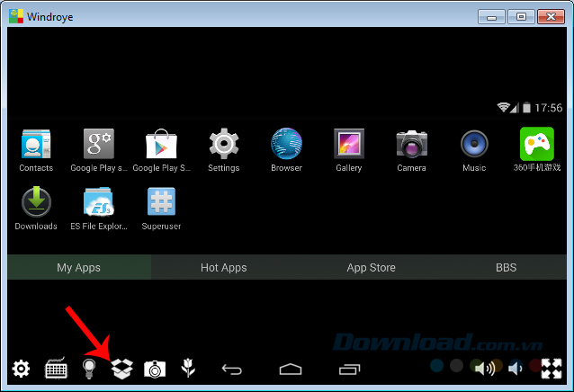Close the Windroye window

[551, 17]
